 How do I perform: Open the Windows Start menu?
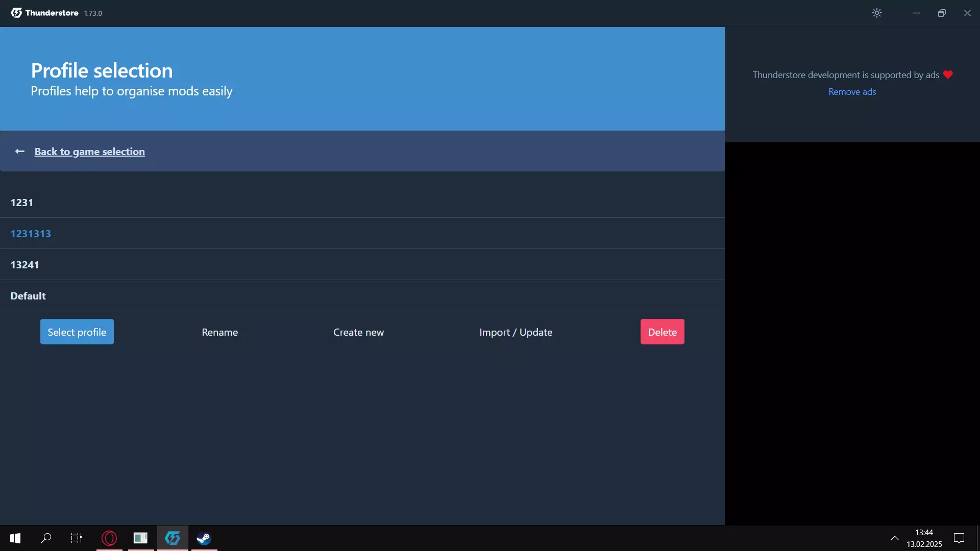coord(15,538)
